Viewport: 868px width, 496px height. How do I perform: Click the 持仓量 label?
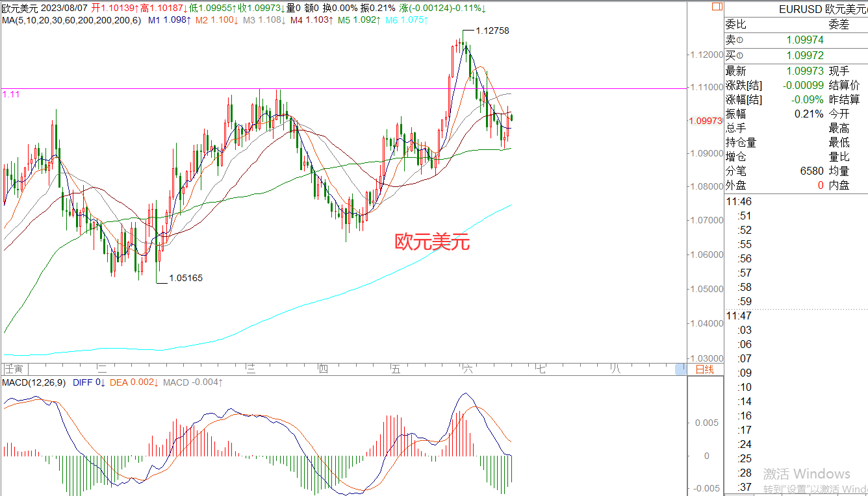tap(741, 142)
